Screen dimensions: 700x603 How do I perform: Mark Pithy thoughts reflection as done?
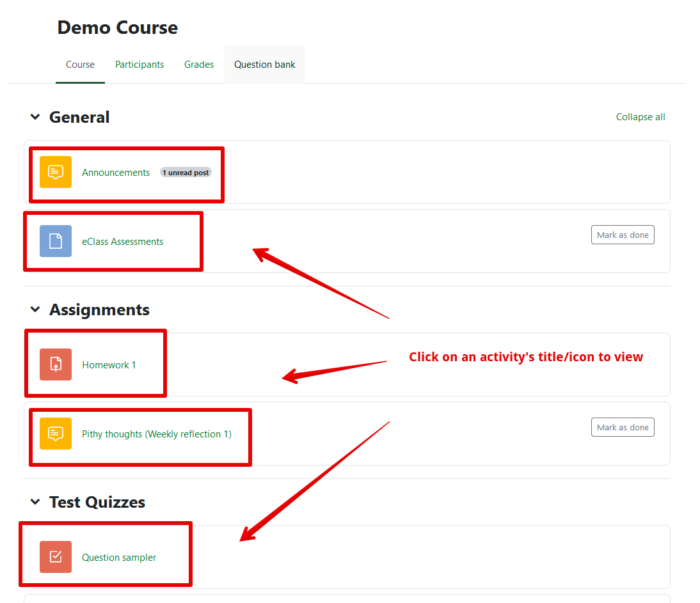(x=622, y=427)
